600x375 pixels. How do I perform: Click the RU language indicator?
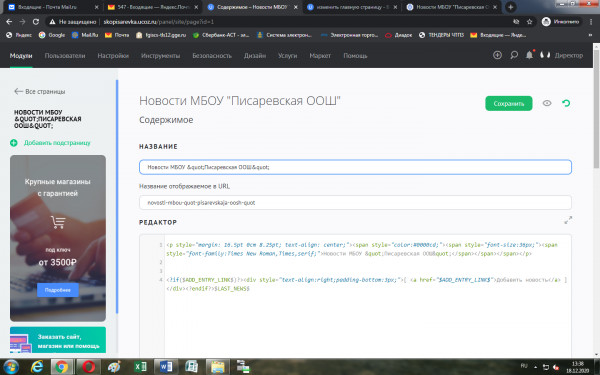[x=524, y=366]
